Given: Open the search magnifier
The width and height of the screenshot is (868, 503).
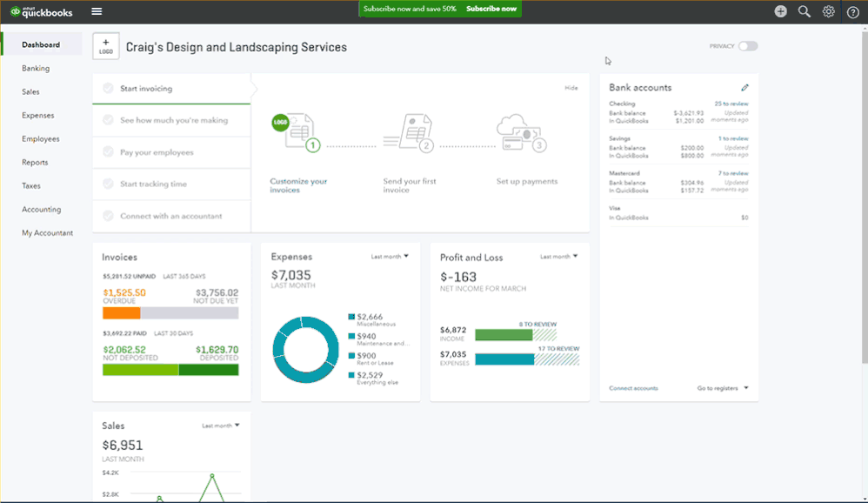Looking at the screenshot, I should click(805, 11).
